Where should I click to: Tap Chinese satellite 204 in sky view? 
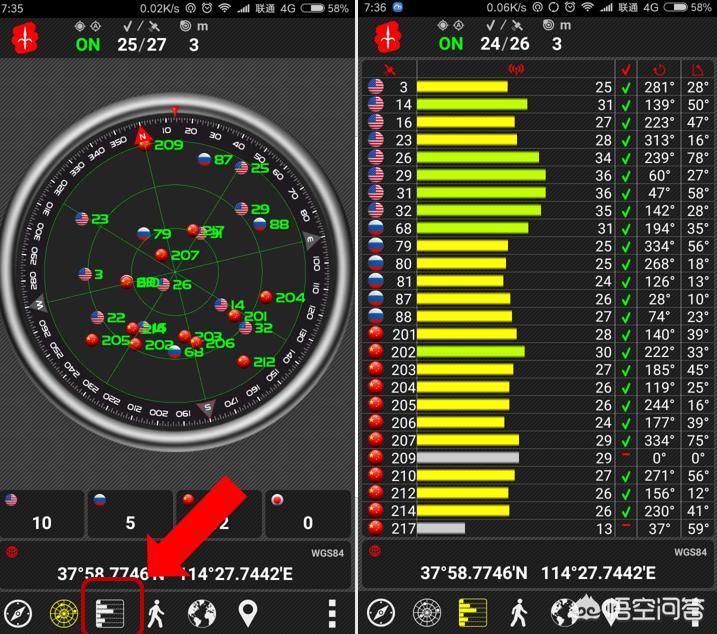[x=266, y=297]
